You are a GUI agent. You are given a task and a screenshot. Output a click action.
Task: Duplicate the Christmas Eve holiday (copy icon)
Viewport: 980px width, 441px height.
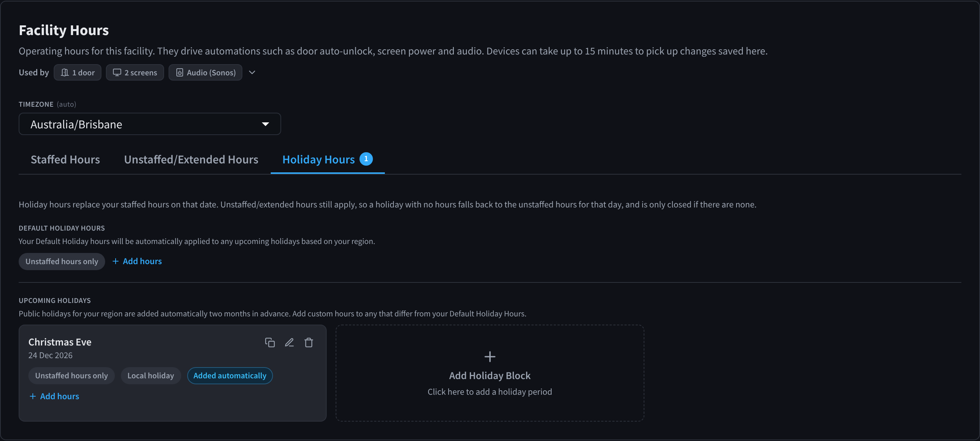pos(270,343)
